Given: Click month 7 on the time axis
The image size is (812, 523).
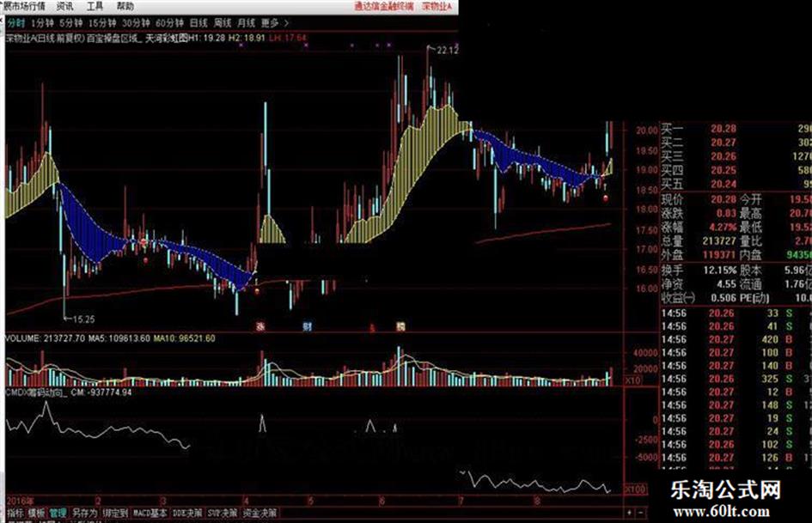Looking at the screenshot, I should tap(461, 501).
